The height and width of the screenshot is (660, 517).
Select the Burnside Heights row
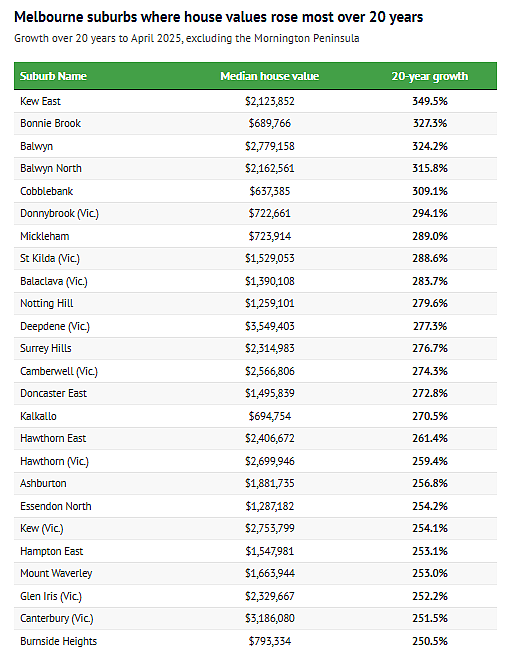click(255, 641)
